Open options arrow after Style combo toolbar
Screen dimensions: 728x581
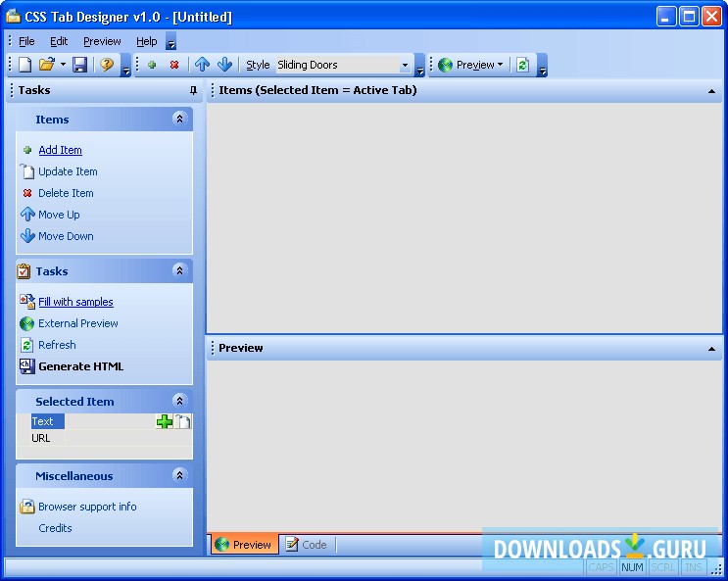pos(419,67)
